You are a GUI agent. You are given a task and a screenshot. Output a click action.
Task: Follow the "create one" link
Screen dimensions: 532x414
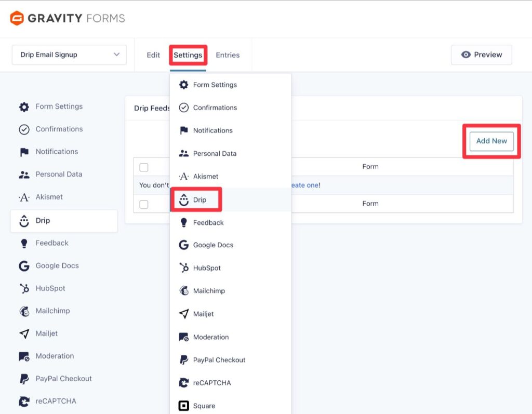click(304, 185)
